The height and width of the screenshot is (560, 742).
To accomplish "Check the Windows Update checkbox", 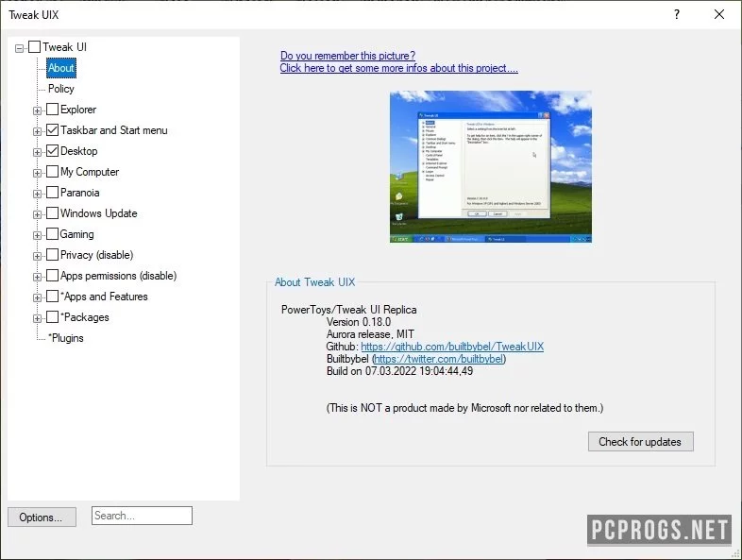I will coord(53,213).
